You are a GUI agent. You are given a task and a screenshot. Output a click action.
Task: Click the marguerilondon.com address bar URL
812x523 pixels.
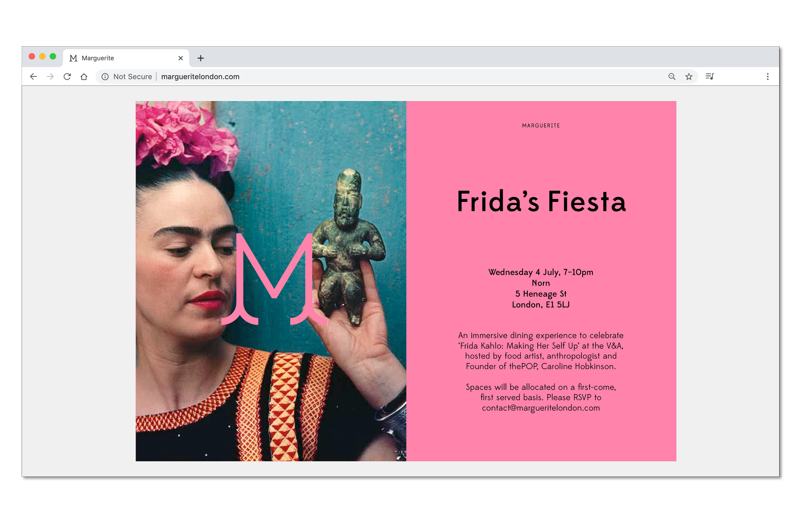pyautogui.click(x=200, y=76)
